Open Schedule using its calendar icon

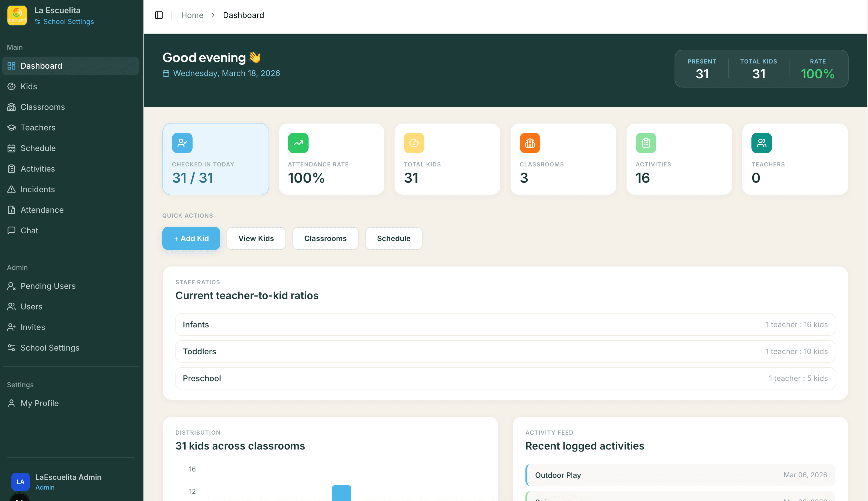click(x=11, y=148)
